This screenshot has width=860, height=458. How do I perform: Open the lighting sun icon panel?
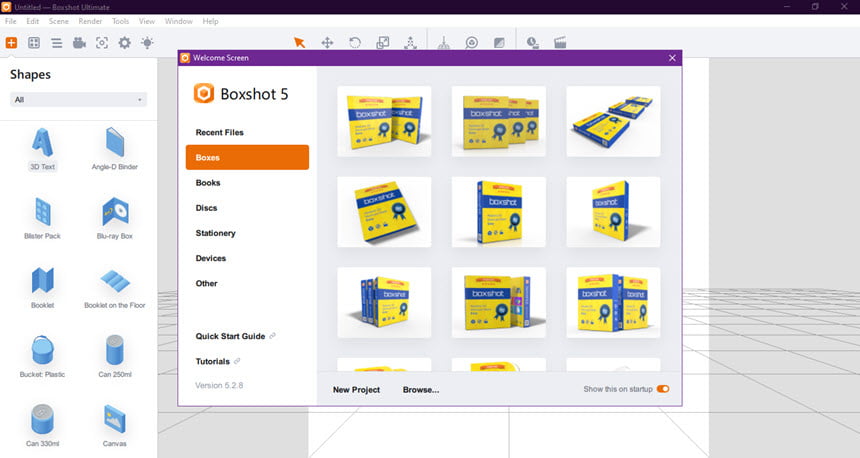point(148,42)
